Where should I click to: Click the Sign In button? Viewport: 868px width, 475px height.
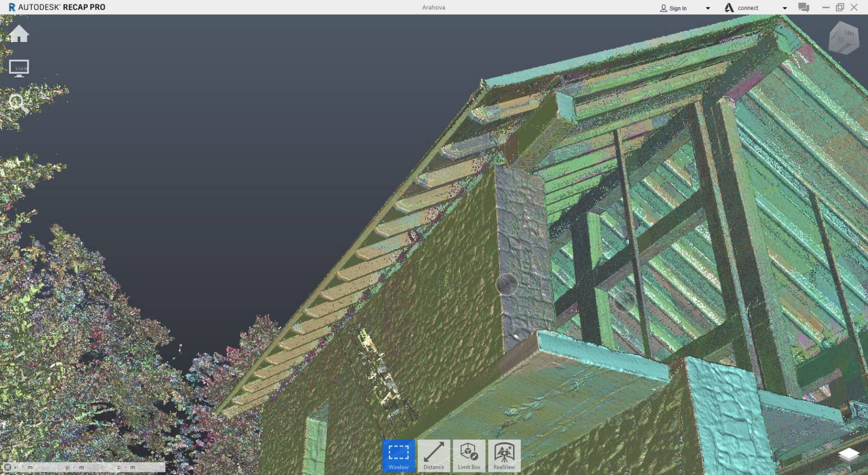673,8
